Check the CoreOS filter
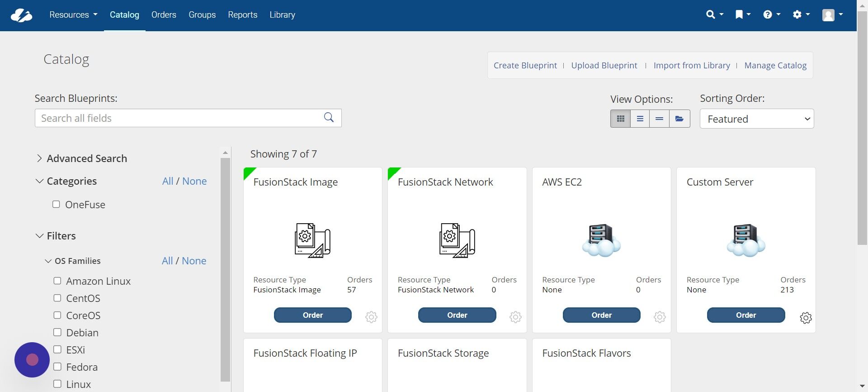This screenshot has height=392, width=868. (57, 315)
